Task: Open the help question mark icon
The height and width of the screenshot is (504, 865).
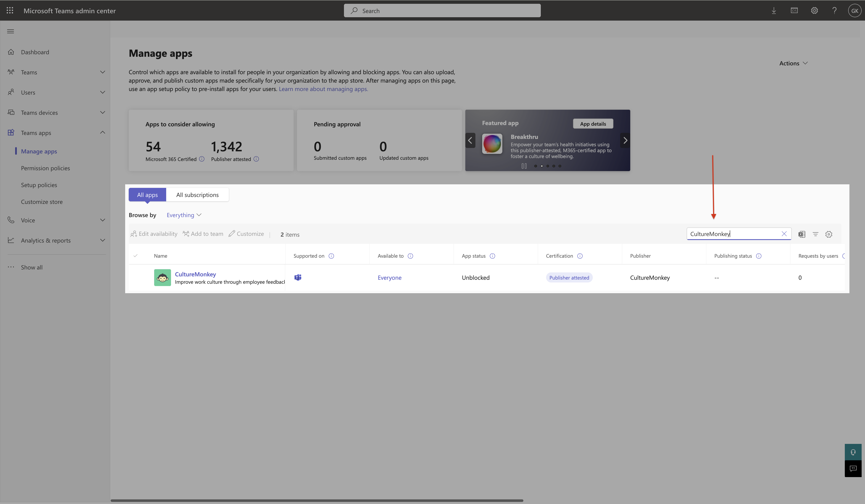Action: [x=834, y=11]
